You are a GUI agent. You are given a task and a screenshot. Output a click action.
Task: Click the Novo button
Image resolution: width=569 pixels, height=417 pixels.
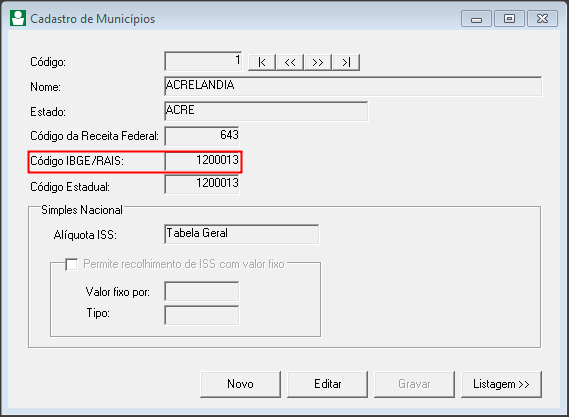(x=240, y=384)
